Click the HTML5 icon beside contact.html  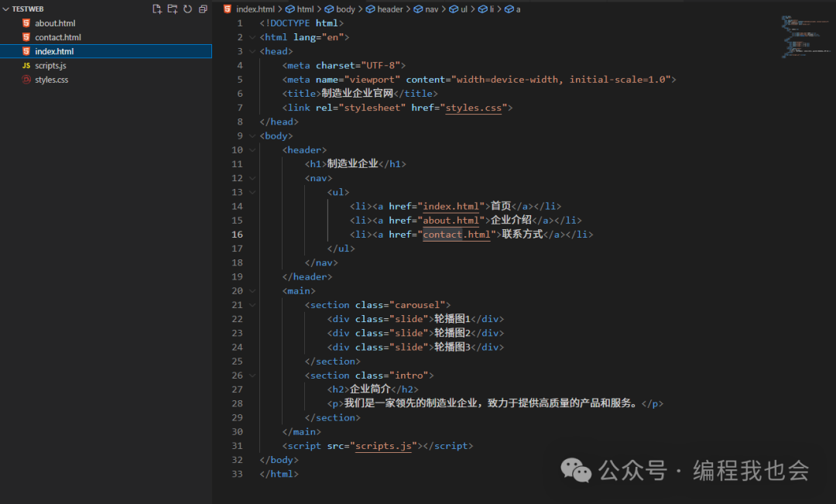[26, 37]
